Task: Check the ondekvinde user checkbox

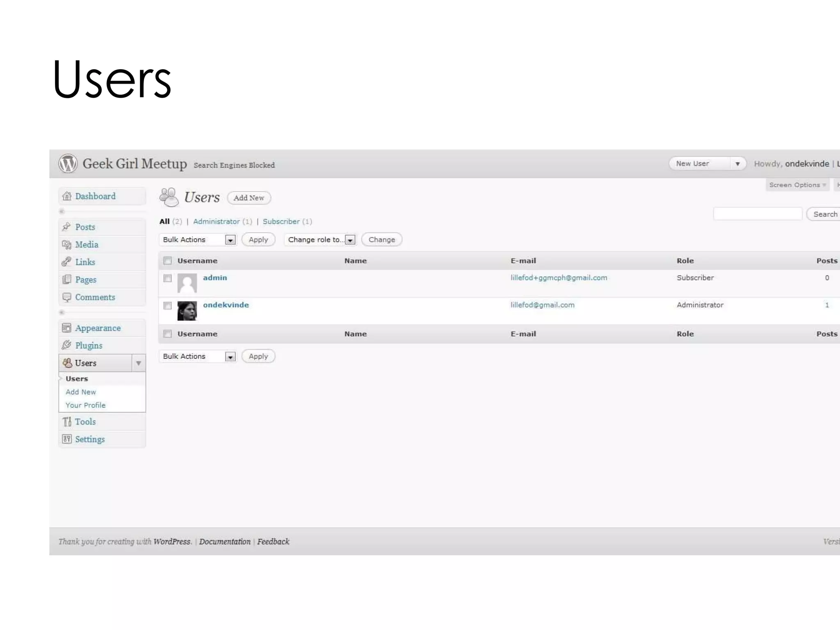Action: [x=167, y=306]
